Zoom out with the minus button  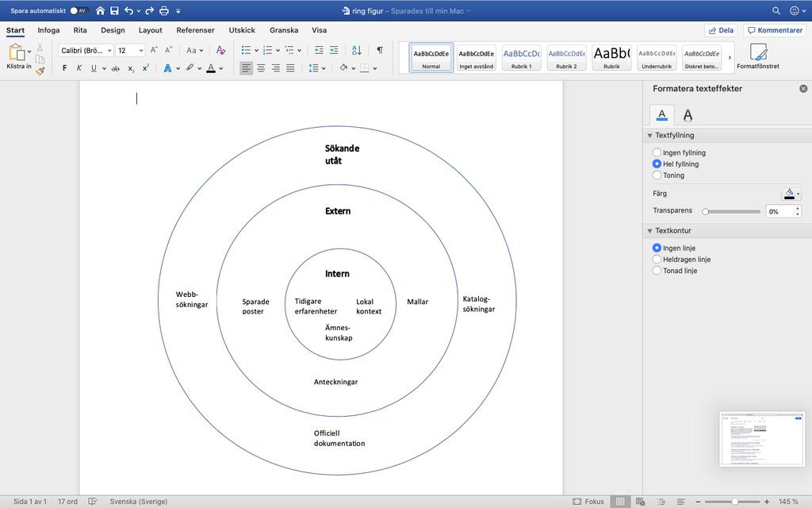[x=698, y=502]
